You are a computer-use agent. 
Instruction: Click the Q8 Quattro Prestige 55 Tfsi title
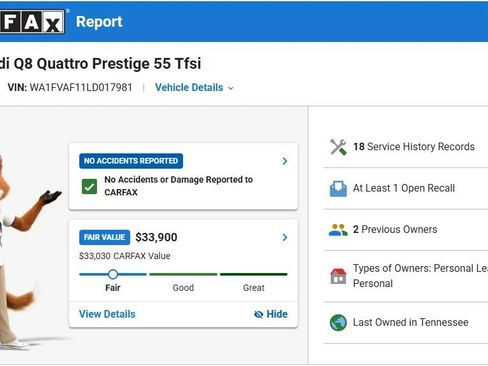pos(107,63)
